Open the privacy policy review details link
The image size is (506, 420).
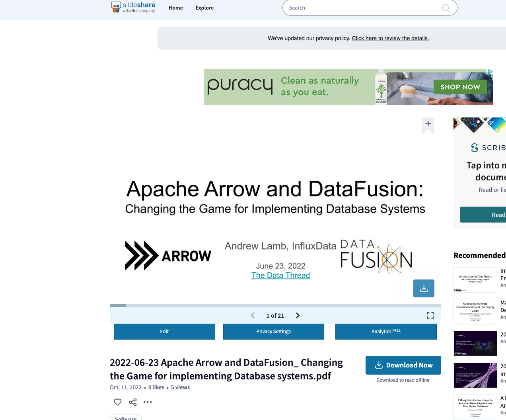point(390,38)
